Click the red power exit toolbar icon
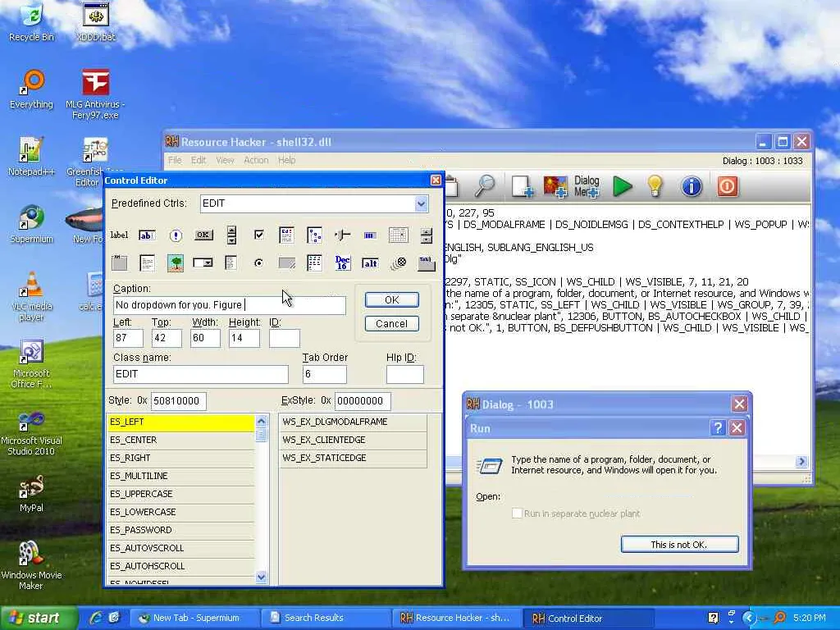Viewport: 840px width, 630px height. click(727, 186)
